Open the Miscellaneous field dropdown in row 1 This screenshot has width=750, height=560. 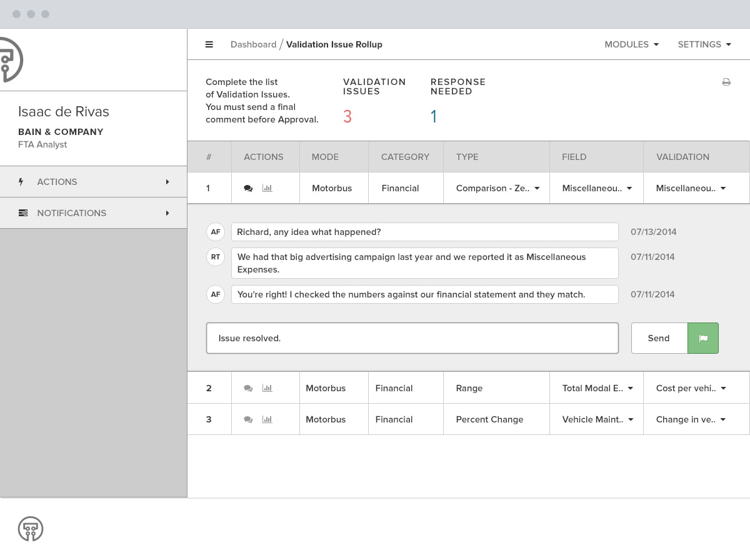[597, 188]
